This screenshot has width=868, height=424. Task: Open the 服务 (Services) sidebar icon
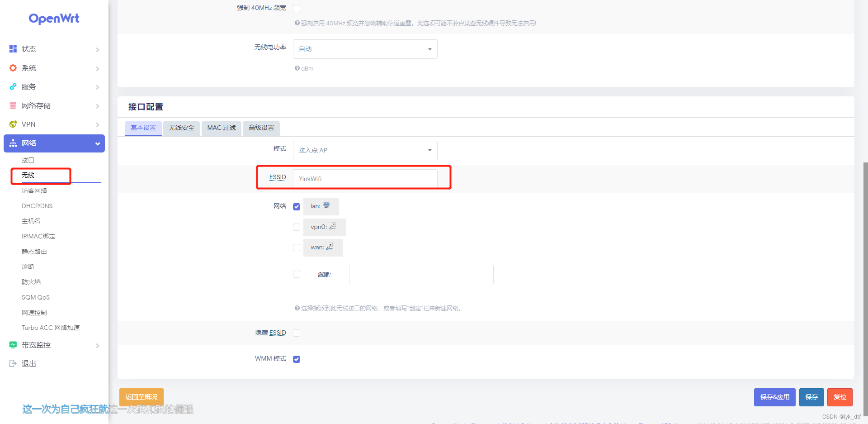(x=13, y=87)
